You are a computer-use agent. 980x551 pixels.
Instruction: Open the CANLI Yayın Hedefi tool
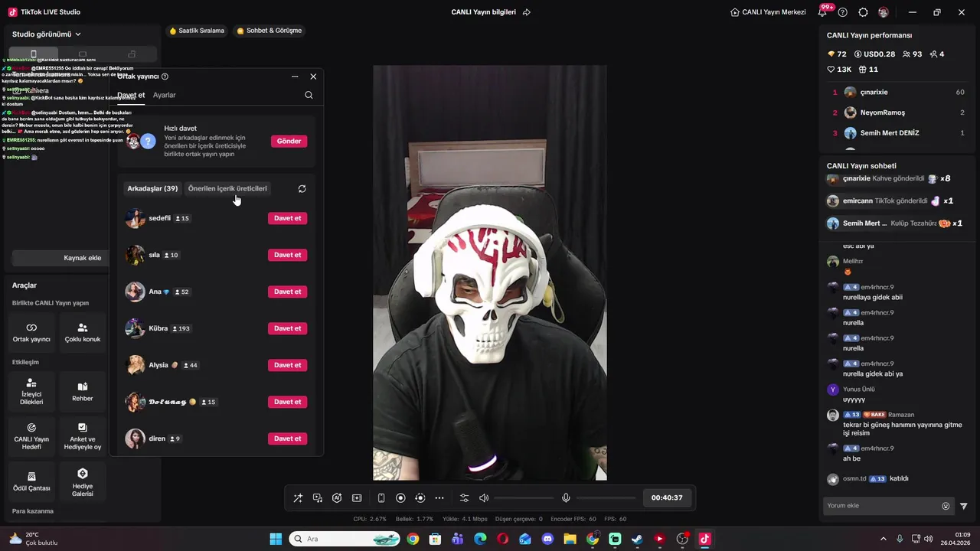coord(31,436)
